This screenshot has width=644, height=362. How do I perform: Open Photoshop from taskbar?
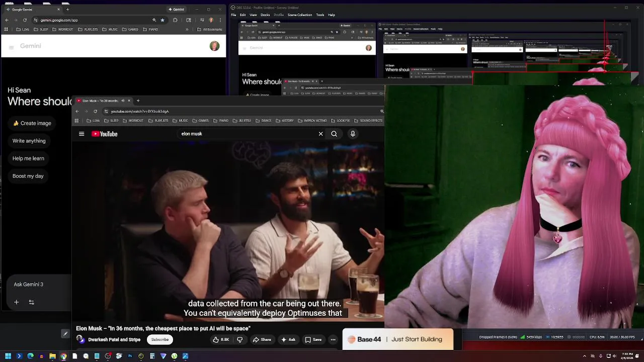click(130, 356)
